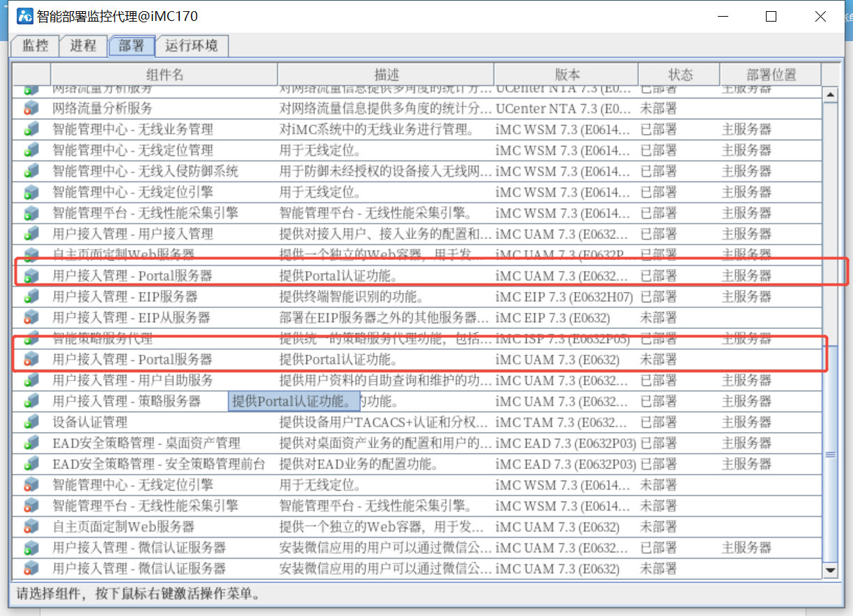Click the green icon of deployed Portal服务器

click(x=31, y=276)
